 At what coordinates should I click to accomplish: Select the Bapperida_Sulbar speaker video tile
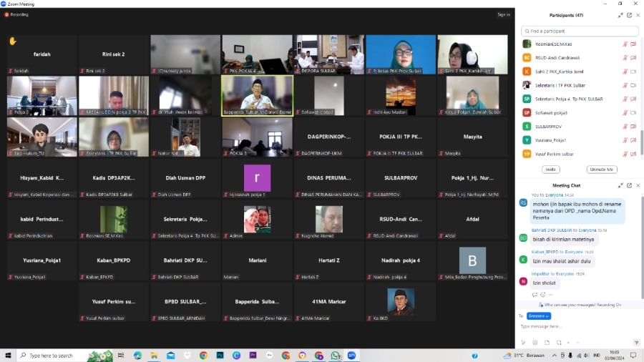(257, 96)
